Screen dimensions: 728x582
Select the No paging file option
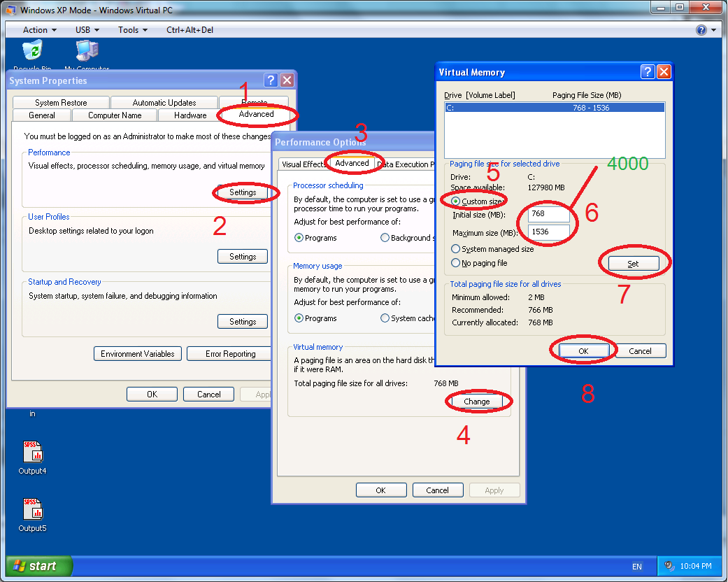tap(455, 263)
